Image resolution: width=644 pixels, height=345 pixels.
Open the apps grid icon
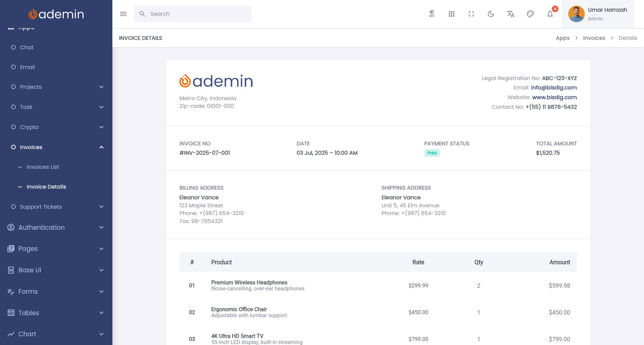pos(451,14)
